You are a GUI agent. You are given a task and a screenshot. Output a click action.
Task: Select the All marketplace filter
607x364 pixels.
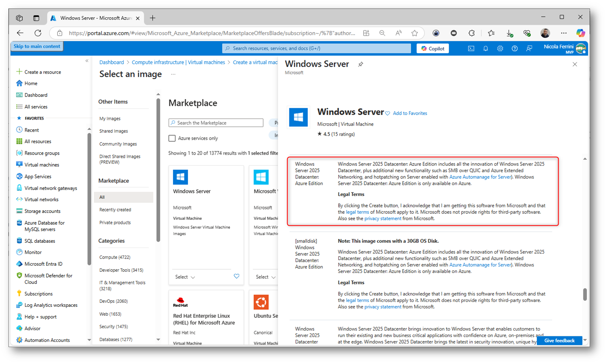coord(123,197)
